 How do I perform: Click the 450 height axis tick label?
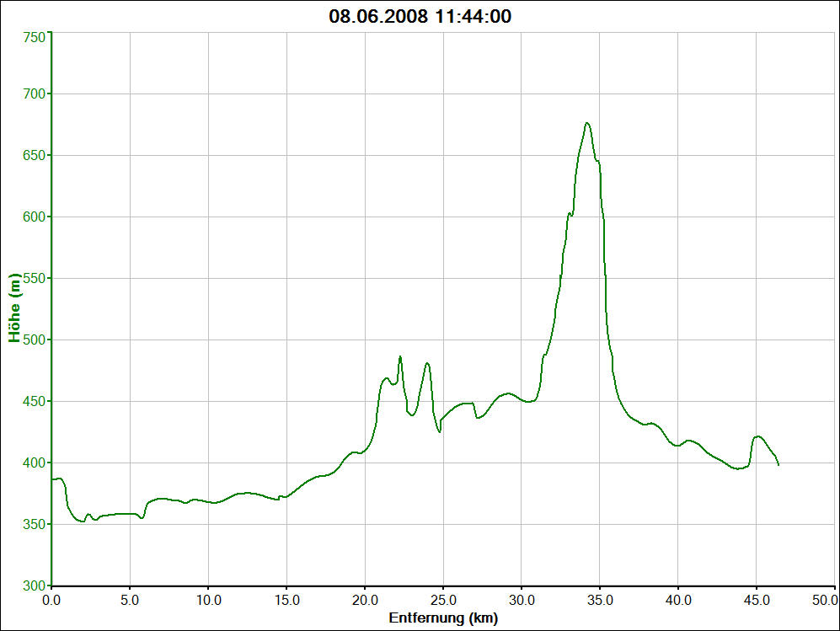34,401
